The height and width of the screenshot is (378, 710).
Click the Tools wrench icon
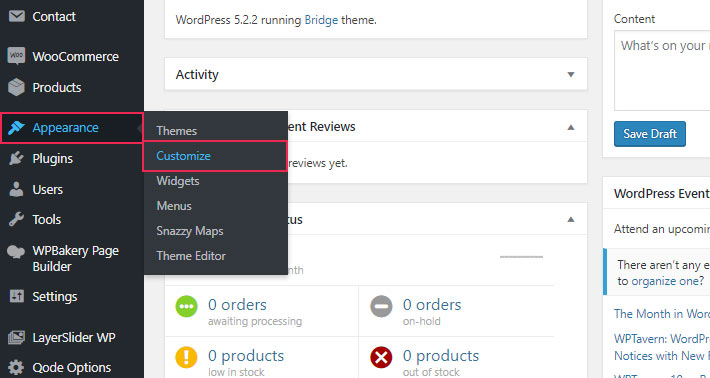pyautogui.click(x=16, y=220)
